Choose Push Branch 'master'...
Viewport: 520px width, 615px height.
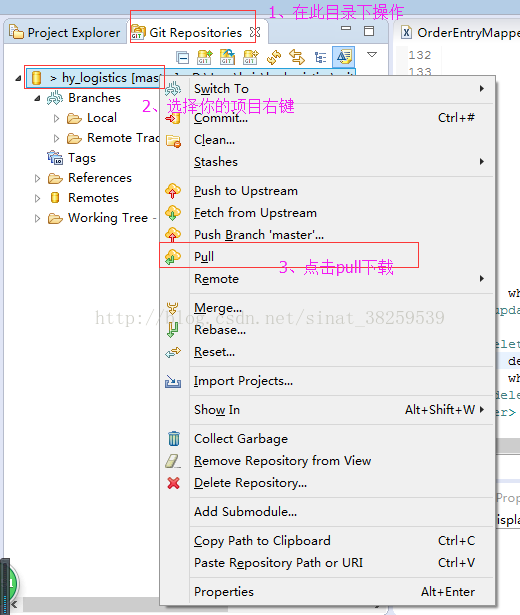coord(327,235)
